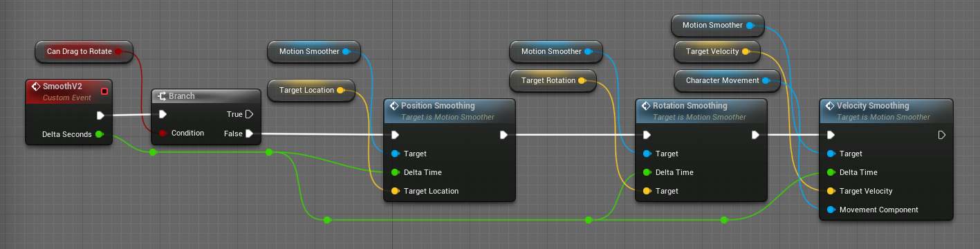Click Position Smoothing execution output pin
The image size is (980, 249).
504,135
